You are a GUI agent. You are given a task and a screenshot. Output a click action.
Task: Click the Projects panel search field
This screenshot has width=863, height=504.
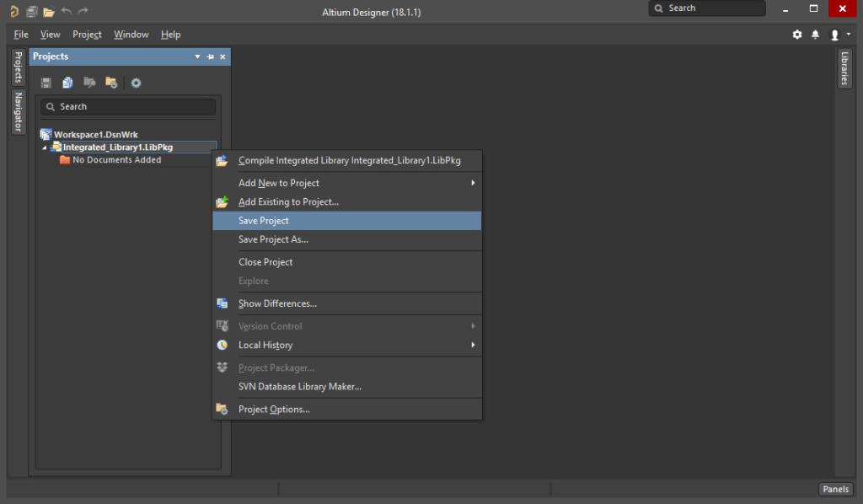pos(128,107)
